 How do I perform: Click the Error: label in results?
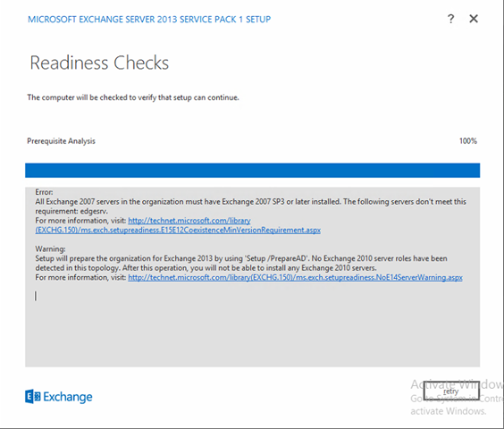44,192
